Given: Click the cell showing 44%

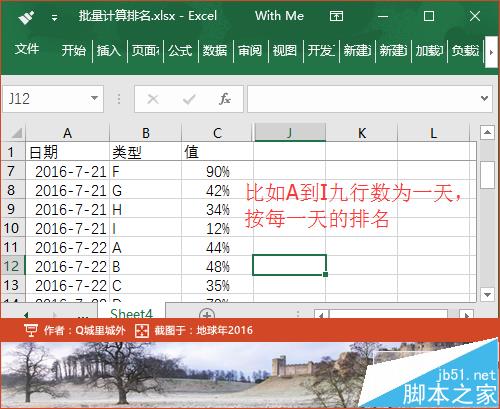Looking at the screenshot, I should [217, 247].
